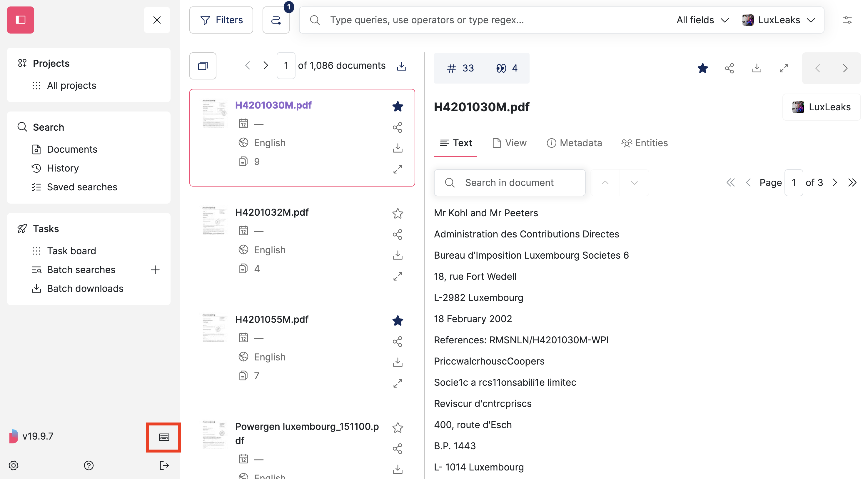This screenshot has width=868, height=479.
Task: Download search results via top download icon
Action: coord(401,65)
